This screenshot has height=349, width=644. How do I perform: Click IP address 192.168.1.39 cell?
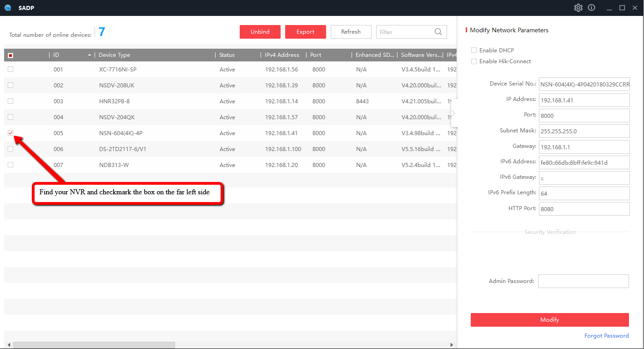click(282, 86)
